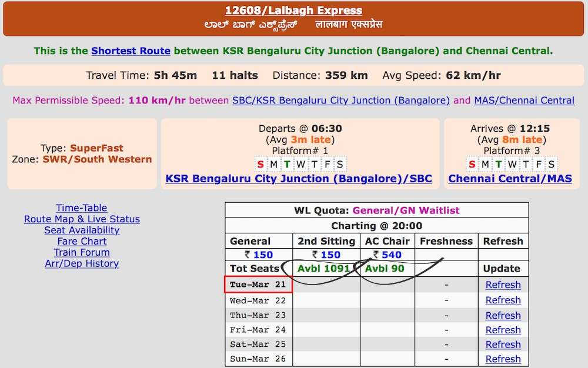
Task: Open the Train Forum link
Action: 82,252
